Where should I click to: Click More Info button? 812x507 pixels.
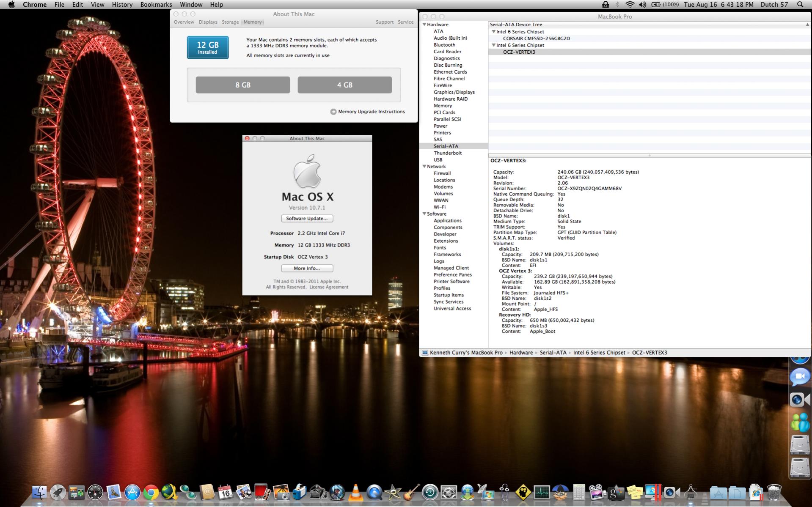point(307,269)
